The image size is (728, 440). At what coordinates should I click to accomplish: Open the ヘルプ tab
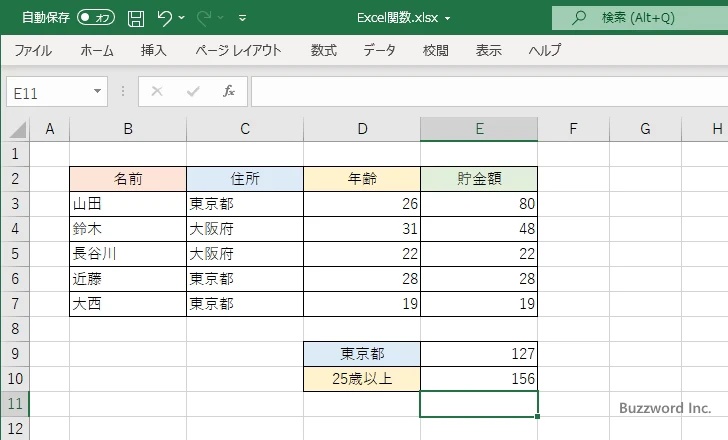[x=545, y=50]
